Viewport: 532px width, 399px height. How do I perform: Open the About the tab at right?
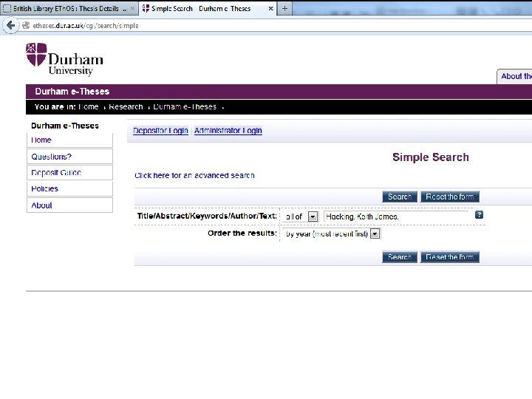[x=515, y=77]
